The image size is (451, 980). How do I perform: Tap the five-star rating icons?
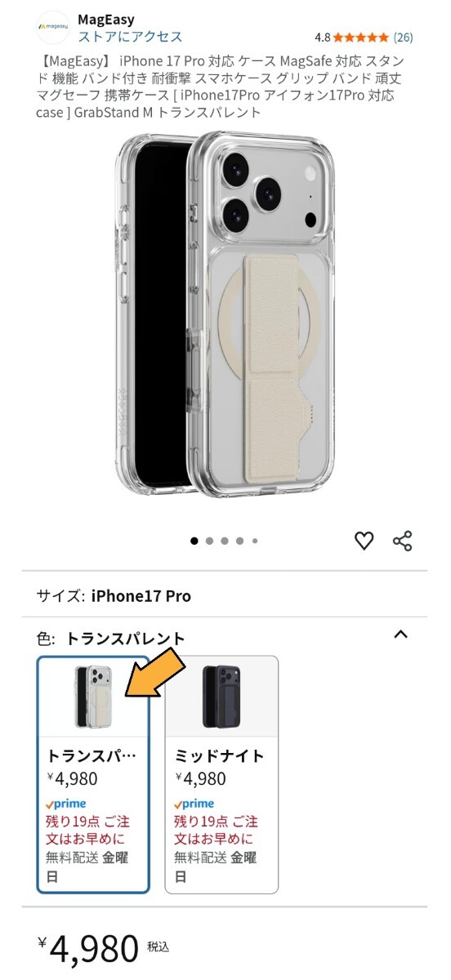pos(361,38)
